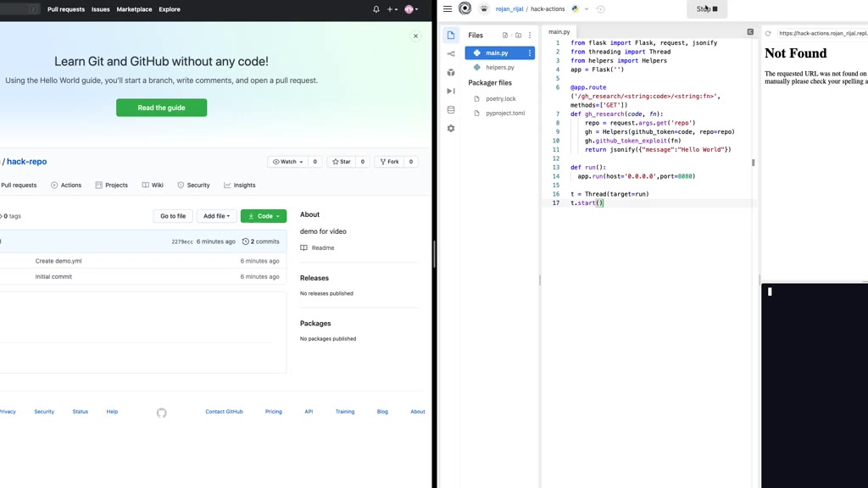The image size is (868, 488).
Task: Open helpers.py in the file tree
Action: point(500,68)
